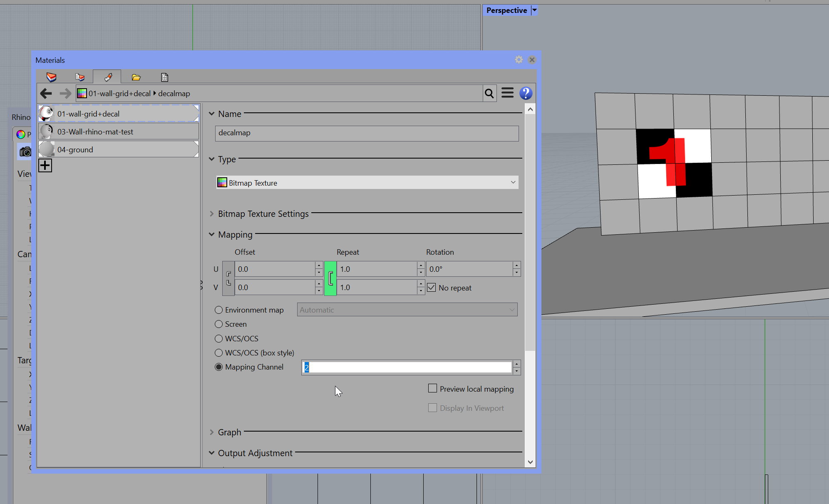This screenshot has width=829, height=504.
Task: Uncheck the No repeat checkbox
Action: [x=432, y=288]
